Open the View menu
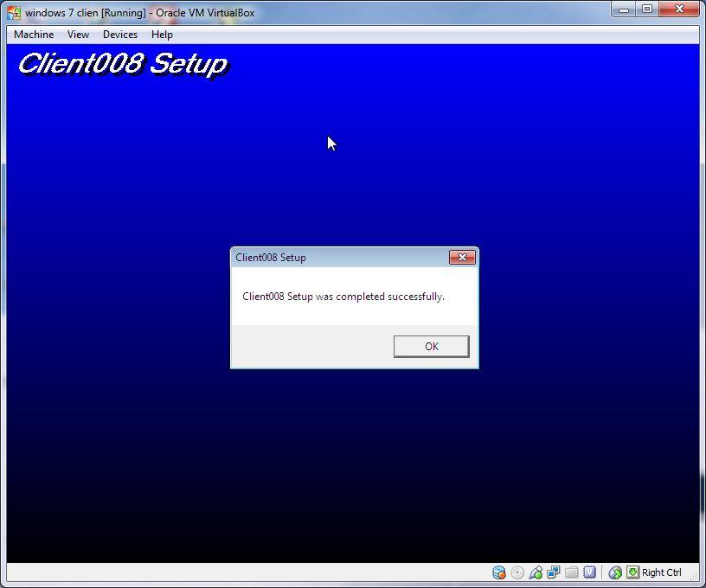Image resolution: width=706 pixels, height=588 pixels. point(78,35)
